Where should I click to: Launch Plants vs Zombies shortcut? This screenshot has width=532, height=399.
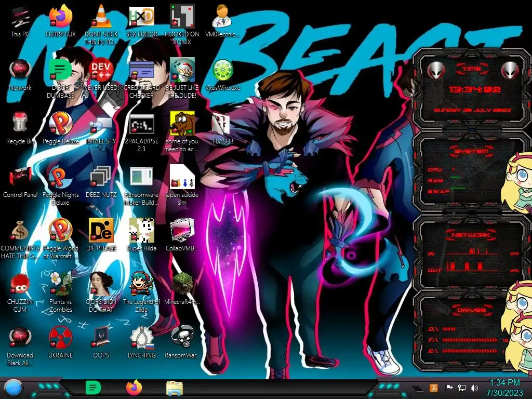[60, 284]
